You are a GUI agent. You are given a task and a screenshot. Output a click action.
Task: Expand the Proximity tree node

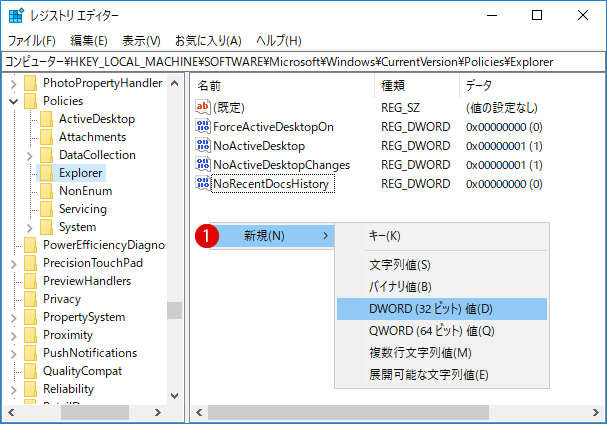pos(14,336)
